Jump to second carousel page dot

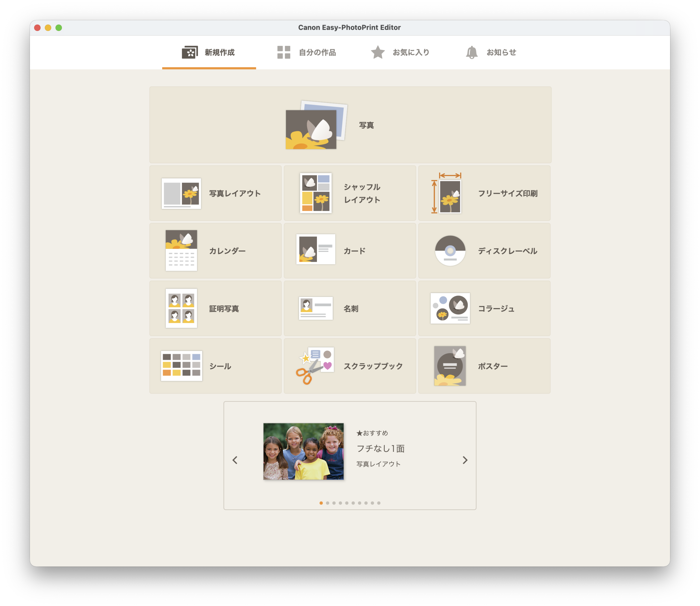[x=328, y=503]
